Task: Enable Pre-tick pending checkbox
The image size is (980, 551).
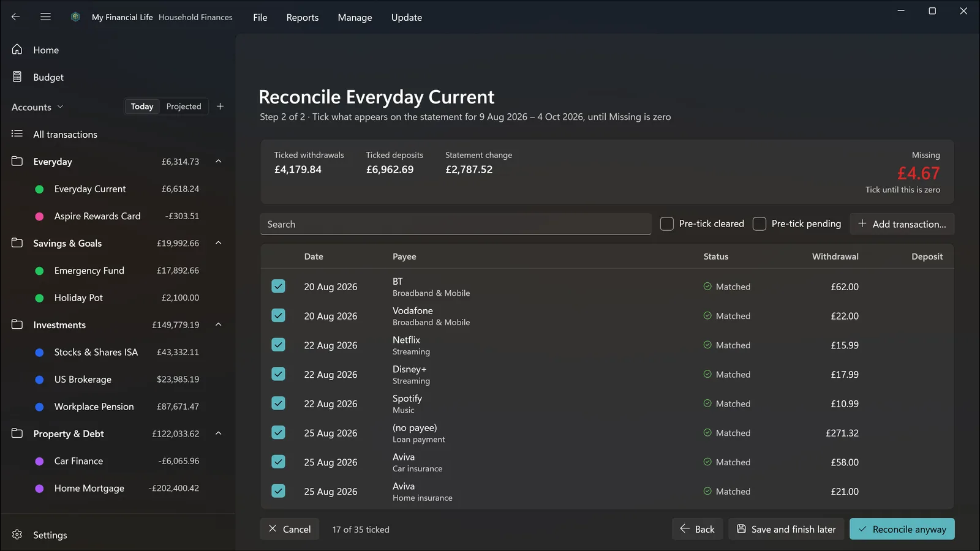Action: click(759, 224)
